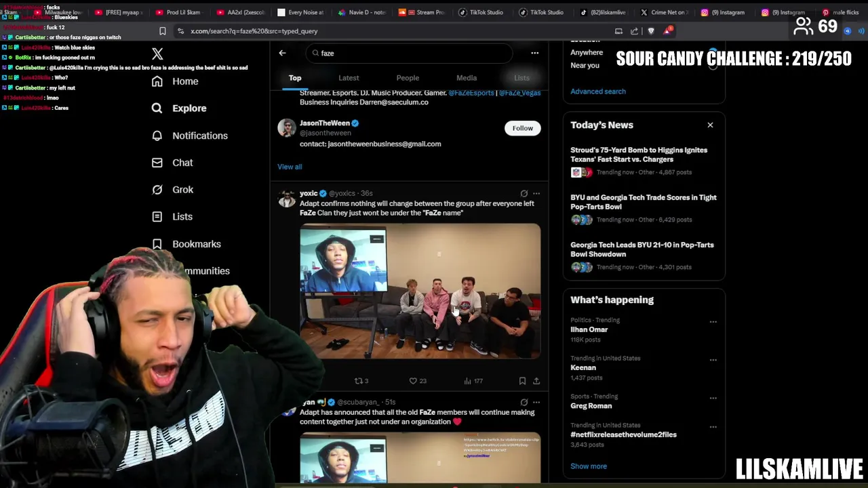Click back arrow beside search box
Screen dimensions: 868x488
[x=282, y=53]
